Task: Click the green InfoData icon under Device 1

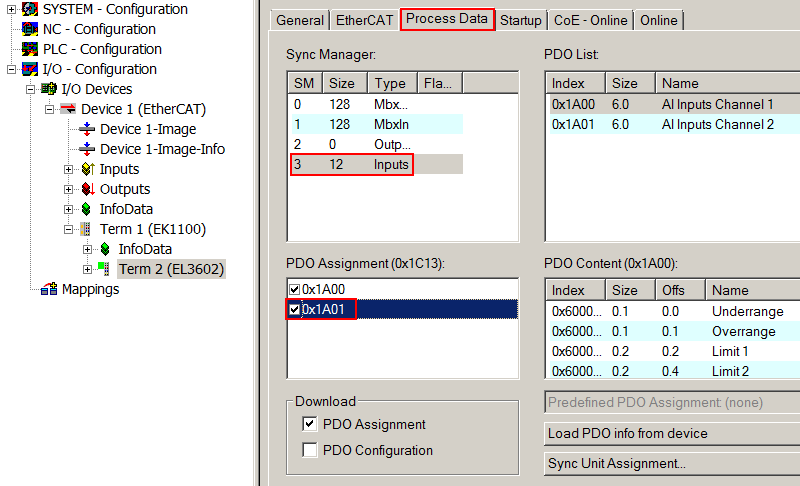Action: pyautogui.click(x=86, y=209)
